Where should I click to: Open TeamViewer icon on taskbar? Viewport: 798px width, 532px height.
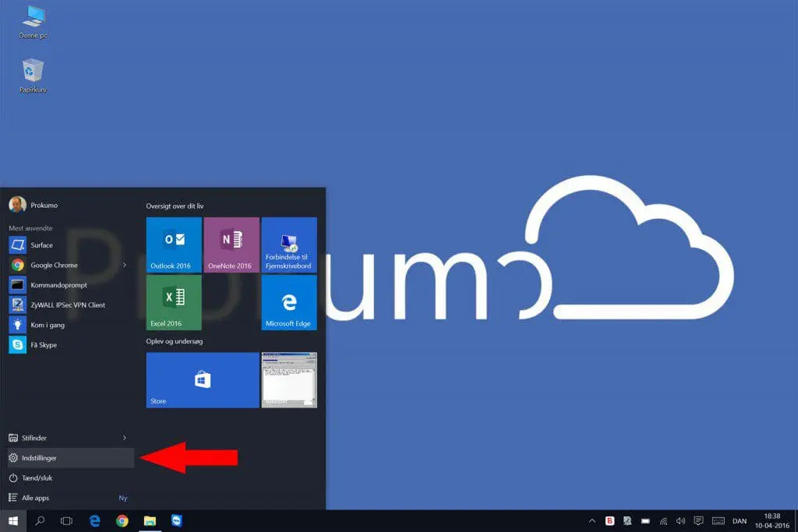[177, 521]
